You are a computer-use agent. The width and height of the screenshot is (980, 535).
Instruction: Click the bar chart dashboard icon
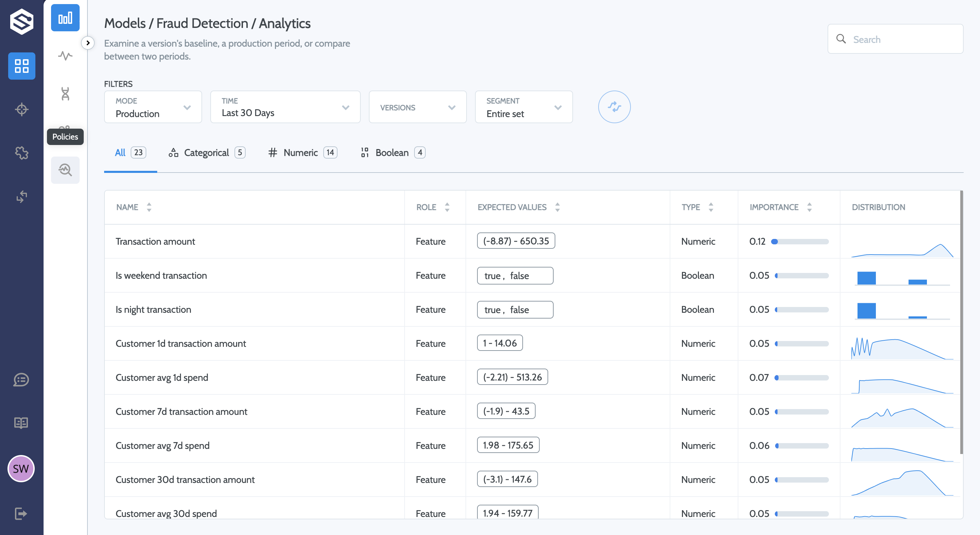click(x=65, y=18)
